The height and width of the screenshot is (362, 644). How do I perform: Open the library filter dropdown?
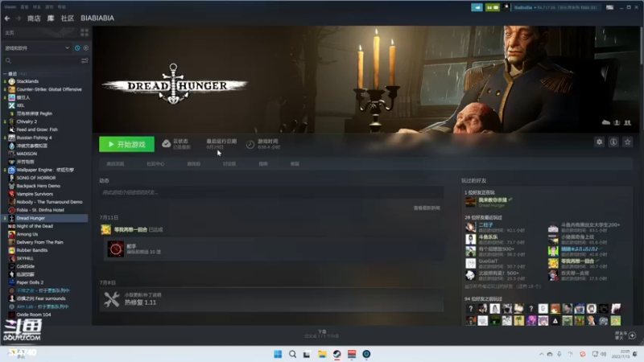click(37, 48)
